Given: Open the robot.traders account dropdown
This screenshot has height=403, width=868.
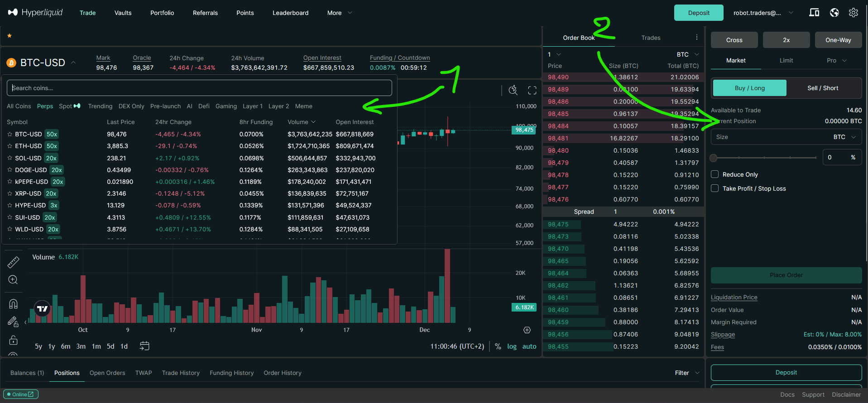Looking at the screenshot, I should (x=763, y=13).
